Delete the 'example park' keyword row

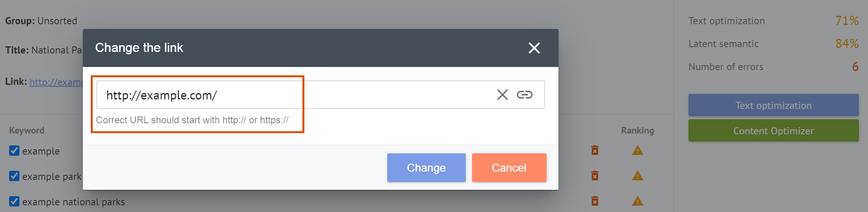(x=595, y=176)
